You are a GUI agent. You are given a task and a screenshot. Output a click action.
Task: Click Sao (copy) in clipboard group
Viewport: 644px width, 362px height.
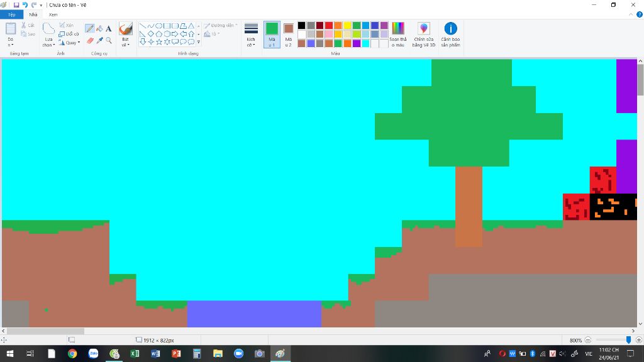(x=28, y=34)
